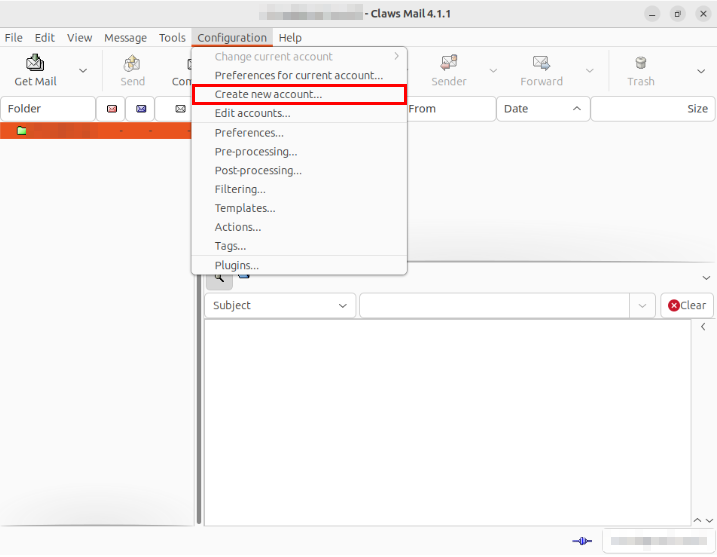Open the Tools menu
The width and height of the screenshot is (717, 557).
pyautogui.click(x=172, y=37)
